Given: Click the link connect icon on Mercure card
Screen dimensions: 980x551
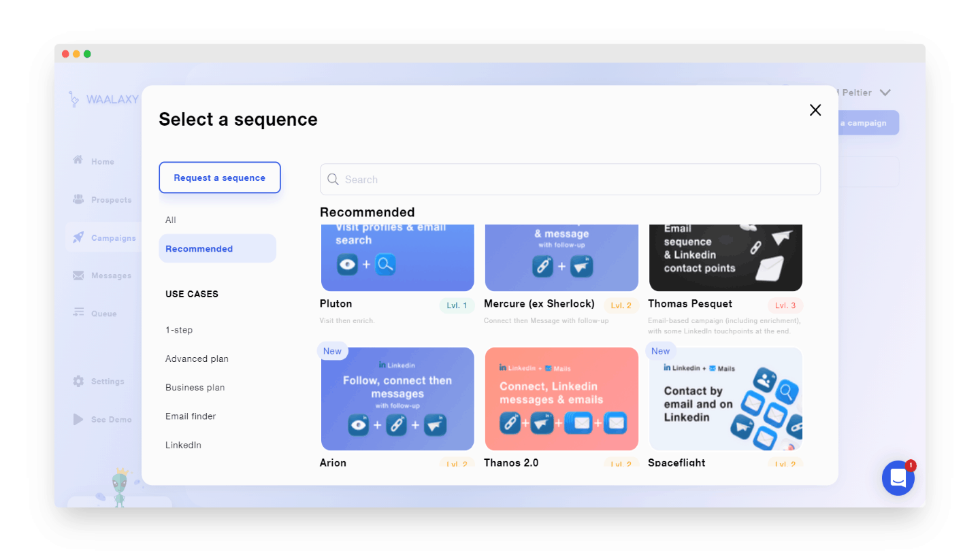Looking at the screenshot, I should coord(543,266).
